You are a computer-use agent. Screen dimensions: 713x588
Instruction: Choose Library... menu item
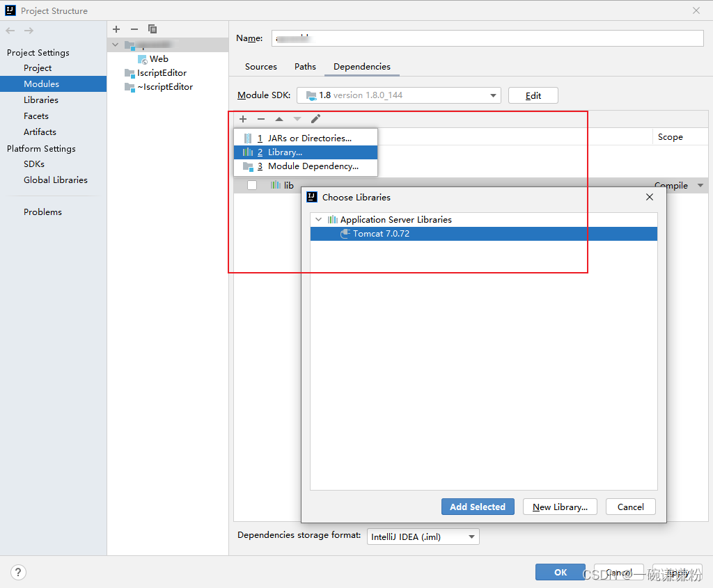[x=306, y=152]
